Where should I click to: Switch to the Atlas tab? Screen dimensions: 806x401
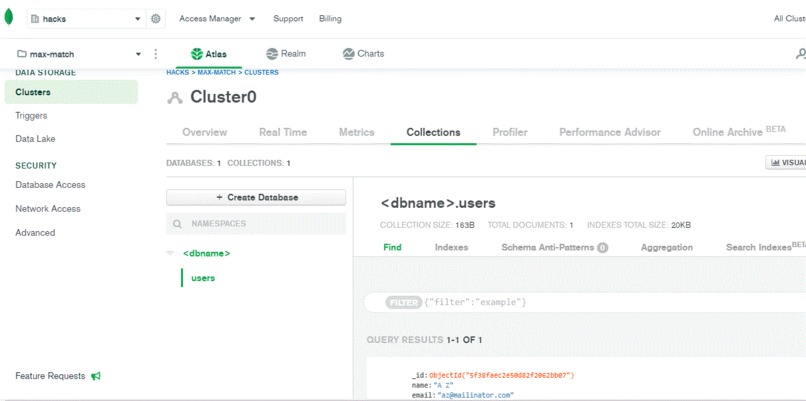tap(209, 54)
